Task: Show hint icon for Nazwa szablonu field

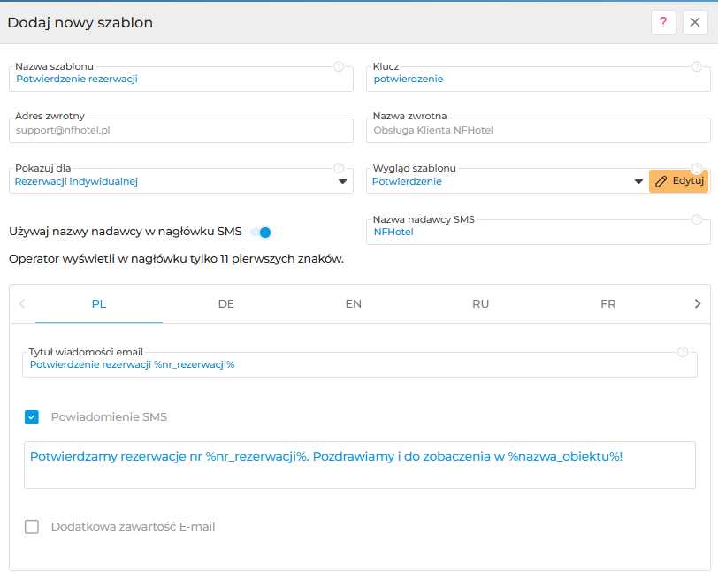Action: [x=339, y=67]
